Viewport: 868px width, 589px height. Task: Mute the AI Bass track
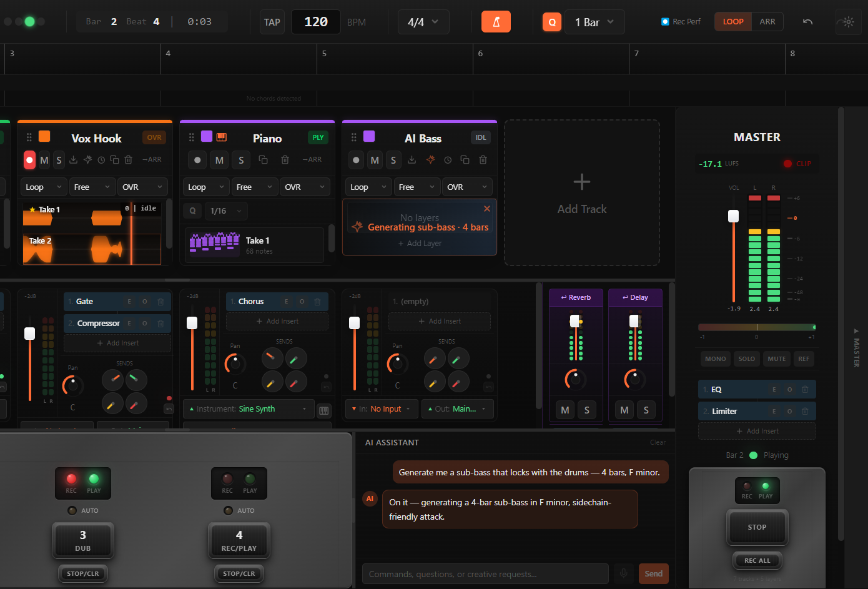point(375,160)
